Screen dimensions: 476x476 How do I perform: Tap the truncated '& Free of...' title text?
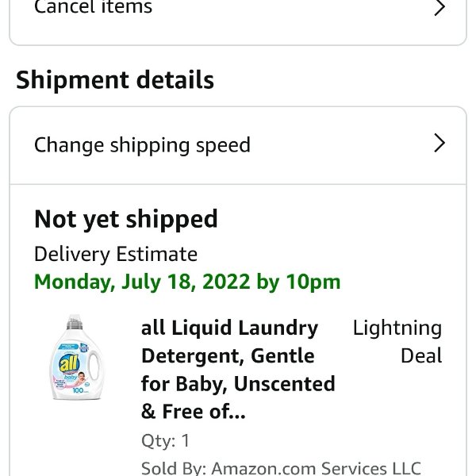[x=193, y=411]
